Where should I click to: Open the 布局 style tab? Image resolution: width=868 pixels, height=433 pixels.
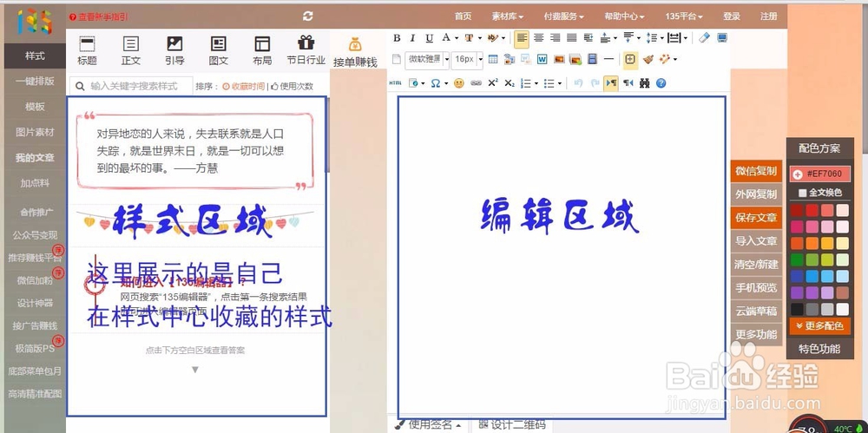coord(262,51)
